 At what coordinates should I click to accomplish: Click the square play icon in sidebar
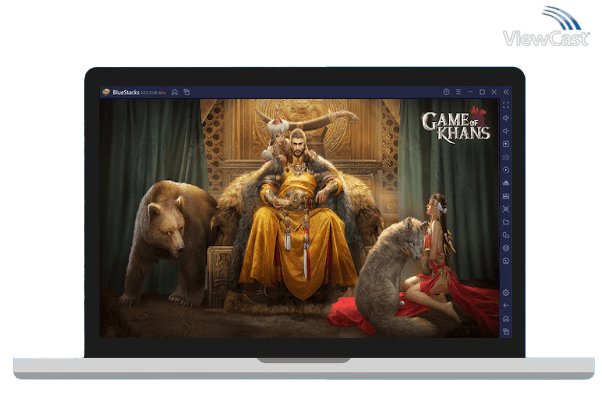click(506, 144)
